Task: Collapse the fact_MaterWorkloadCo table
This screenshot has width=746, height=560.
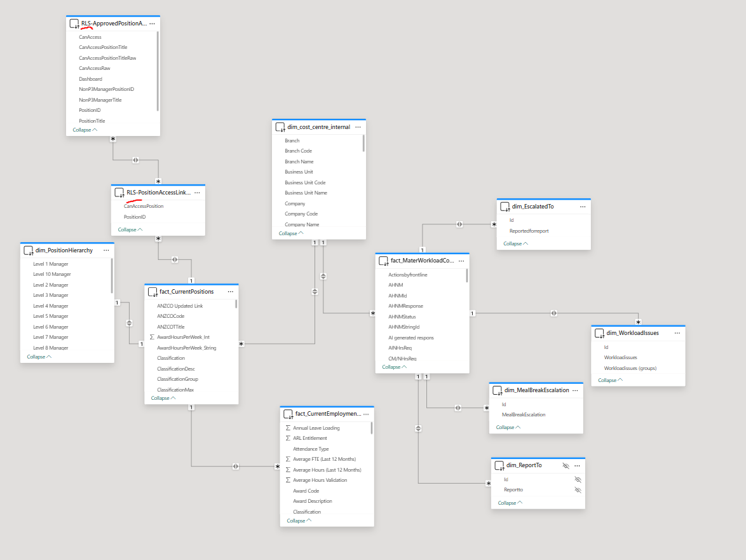Action: (x=395, y=367)
